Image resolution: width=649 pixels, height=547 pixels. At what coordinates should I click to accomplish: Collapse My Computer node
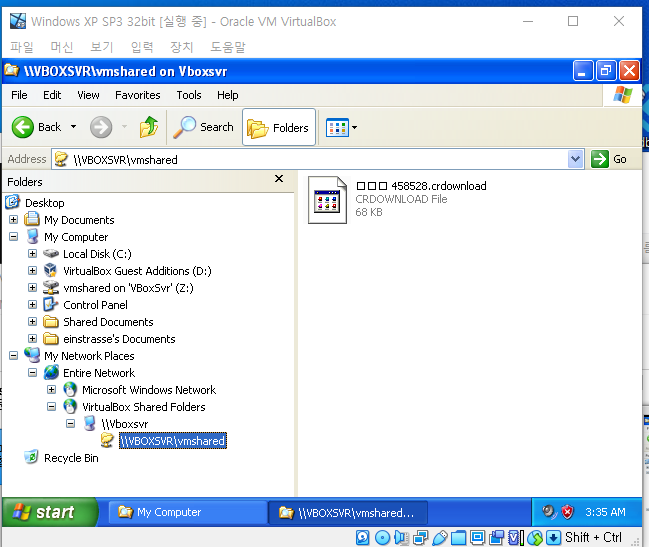coord(14,237)
